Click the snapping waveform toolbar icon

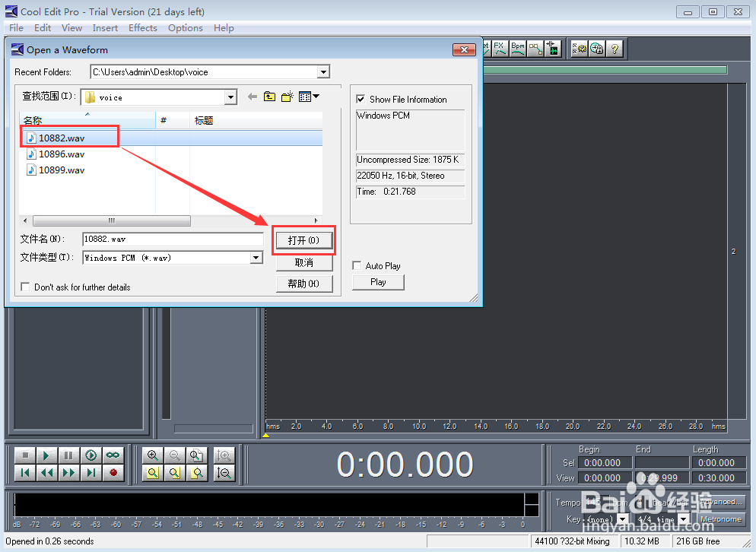click(x=553, y=49)
